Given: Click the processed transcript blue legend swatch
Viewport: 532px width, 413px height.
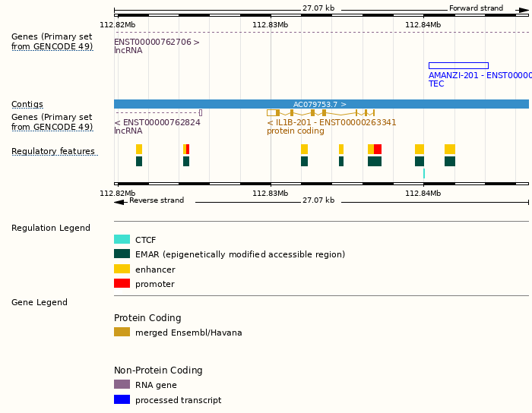Looking at the screenshot, I should [122, 399].
